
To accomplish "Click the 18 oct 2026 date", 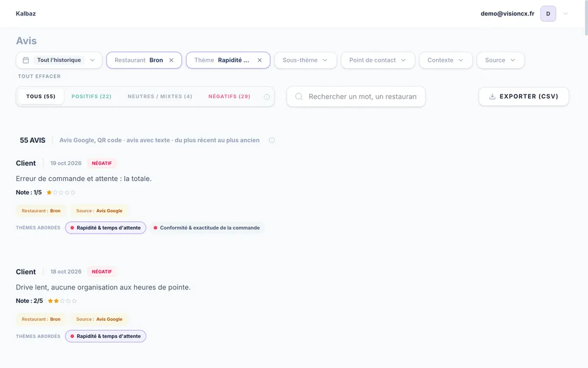I will coord(66,272).
